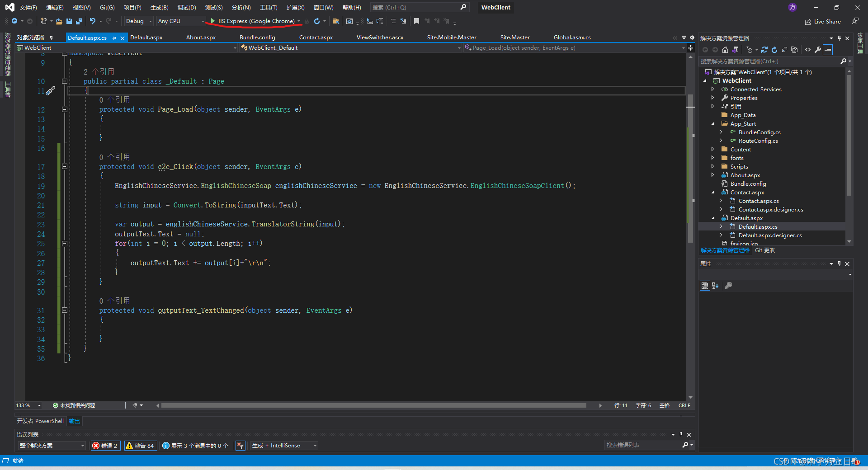Click the View Code icon in Solution Explorer

[x=808, y=50]
